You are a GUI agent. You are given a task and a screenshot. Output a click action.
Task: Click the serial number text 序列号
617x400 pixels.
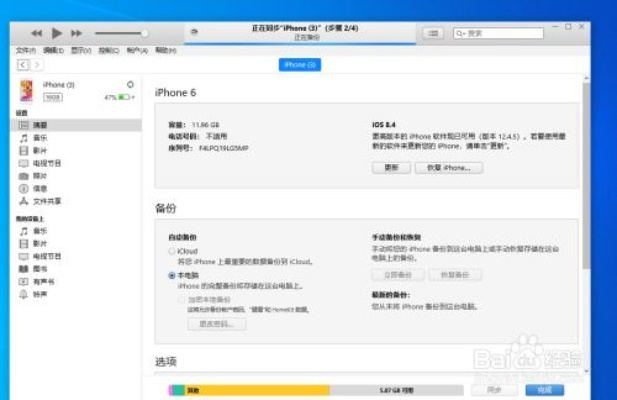coord(209,148)
